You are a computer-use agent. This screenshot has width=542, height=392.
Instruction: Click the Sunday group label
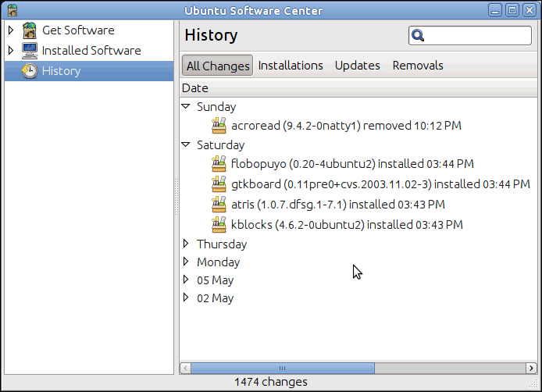pyautogui.click(x=216, y=107)
